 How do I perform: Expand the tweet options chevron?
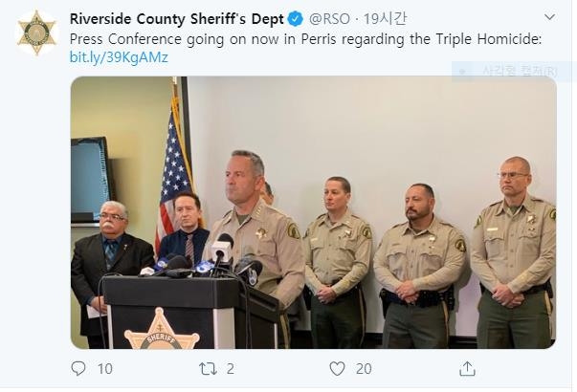[549, 17]
